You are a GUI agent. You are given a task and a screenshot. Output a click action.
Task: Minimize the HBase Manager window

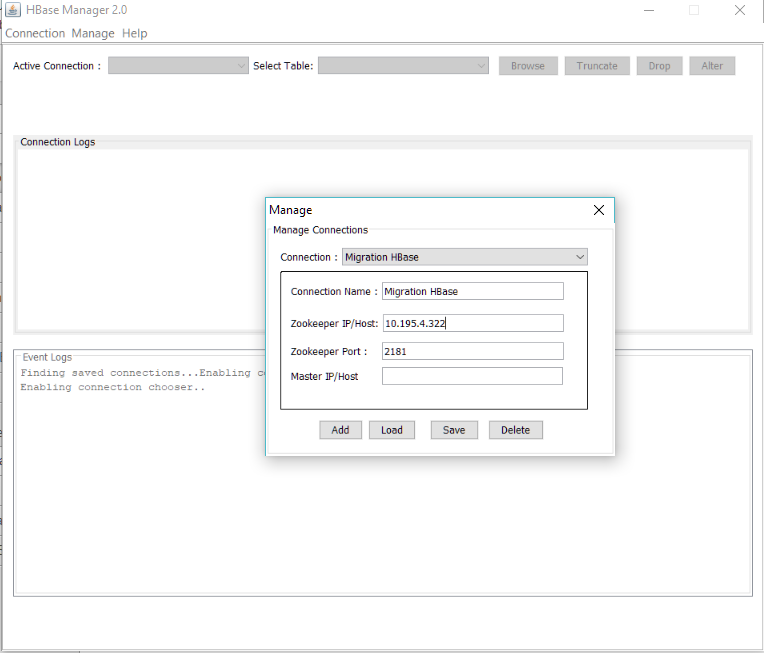coord(649,10)
